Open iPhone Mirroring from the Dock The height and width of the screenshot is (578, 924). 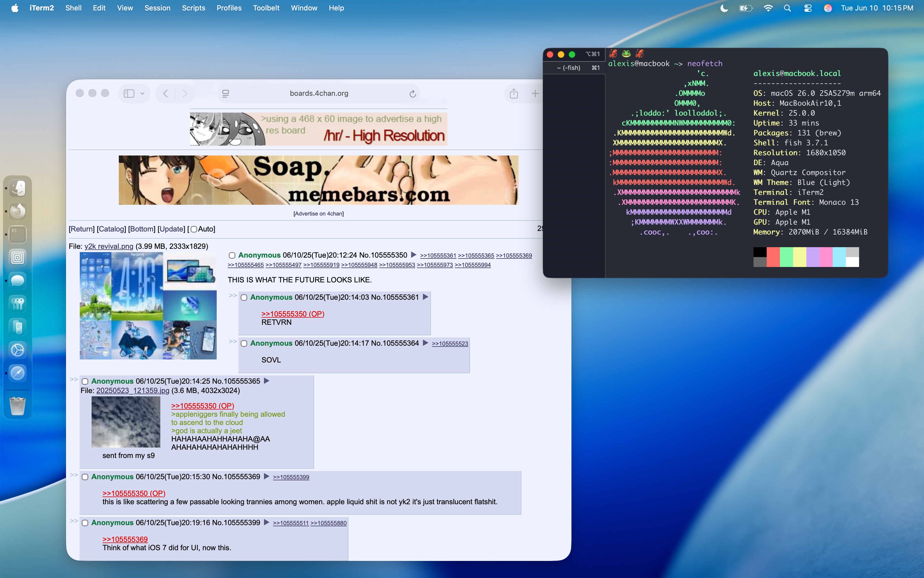[18, 327]
